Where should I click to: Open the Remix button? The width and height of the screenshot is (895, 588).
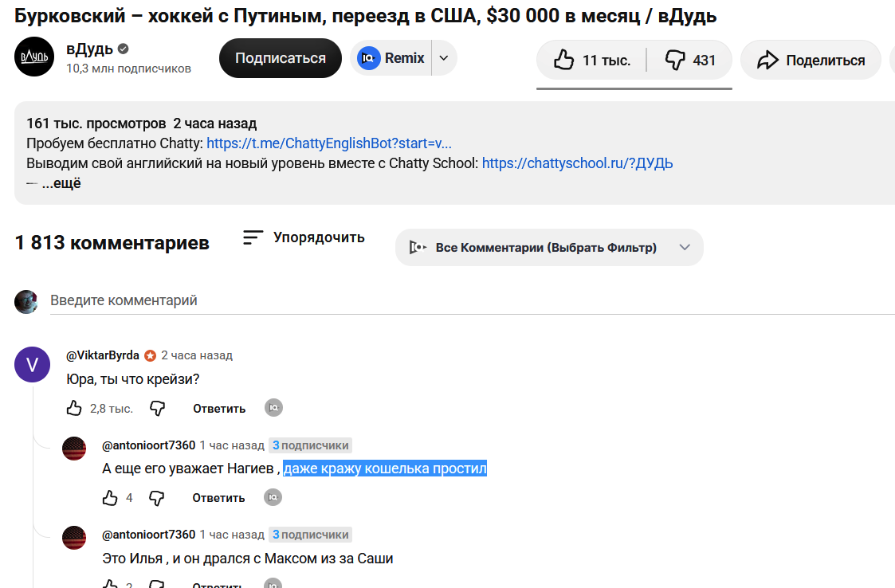(x=391, y=58)
